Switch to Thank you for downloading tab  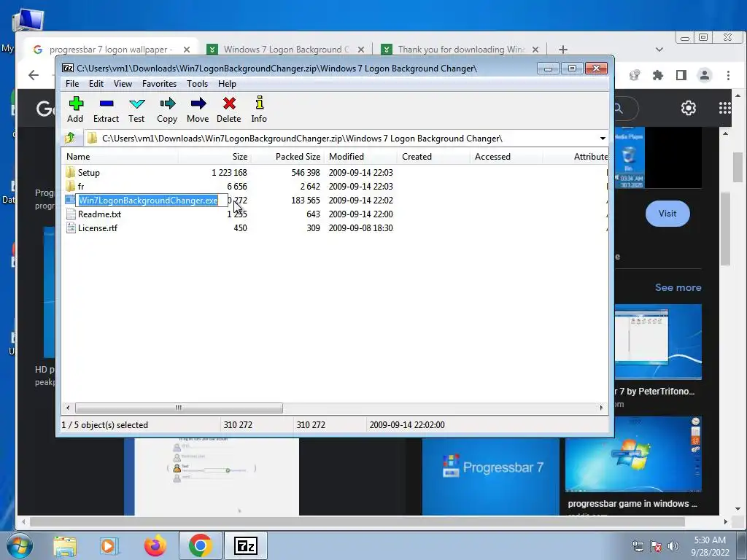460,50
